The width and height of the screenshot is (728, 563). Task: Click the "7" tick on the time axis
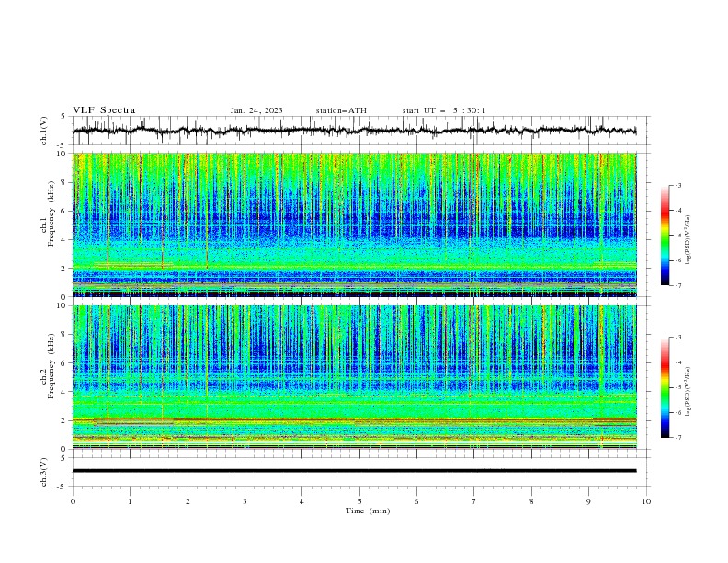(x=473, y=501)
